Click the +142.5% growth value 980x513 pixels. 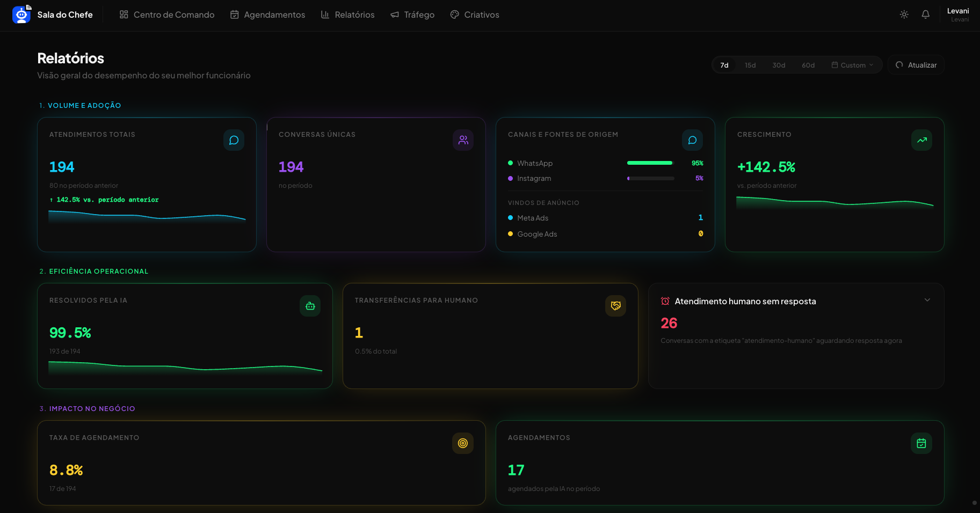[x=766, y=167]
